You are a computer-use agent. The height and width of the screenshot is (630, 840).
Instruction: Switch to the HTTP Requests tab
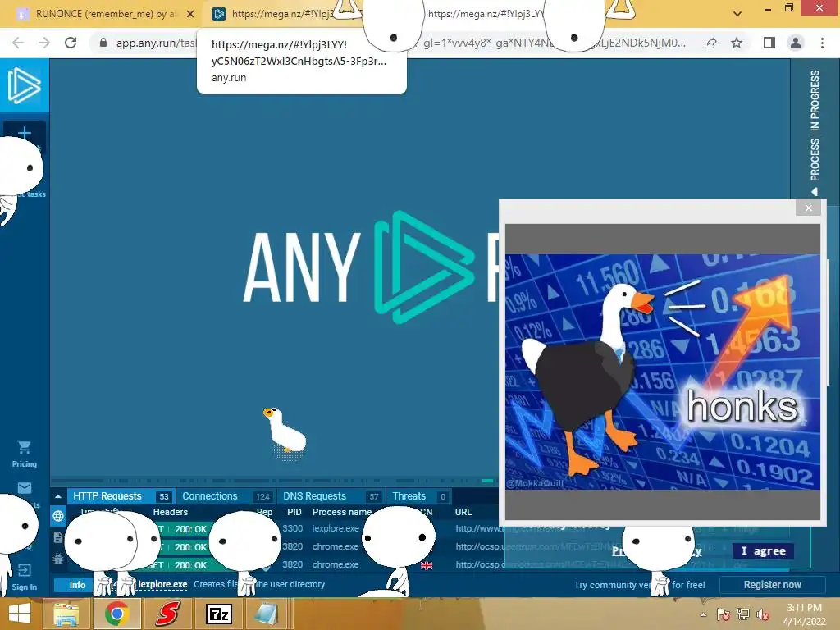coord(121,496)
